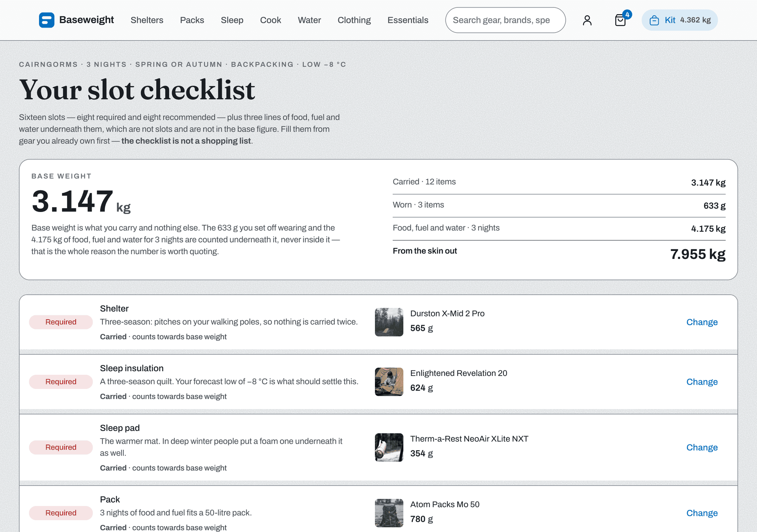757x532 pixels.
Task: Open the Packs menu item
Action: [x=192, y=20]
